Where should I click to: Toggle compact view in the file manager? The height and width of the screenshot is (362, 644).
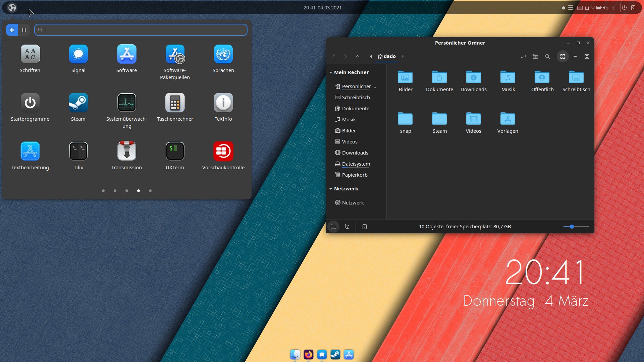click(x=587, y=56)
